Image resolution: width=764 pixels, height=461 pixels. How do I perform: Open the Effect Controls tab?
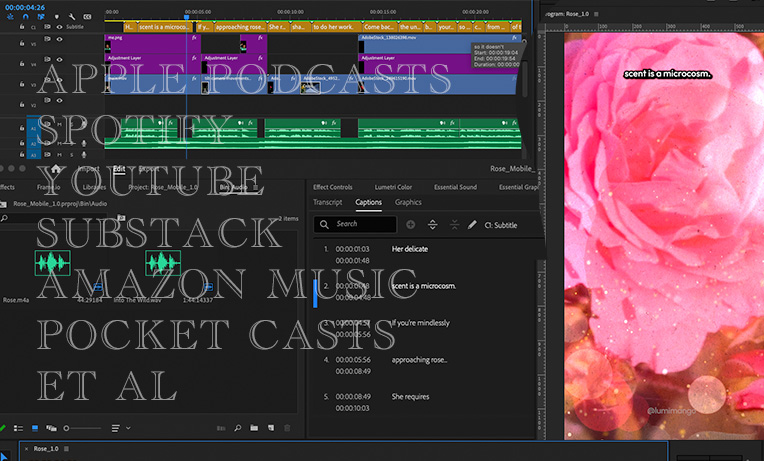click(x=332, y=187)
